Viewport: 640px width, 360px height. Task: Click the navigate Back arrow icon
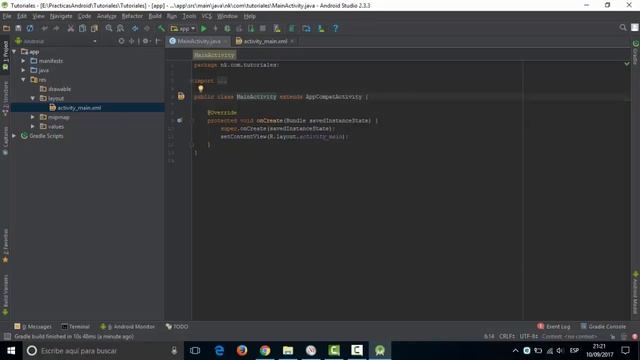[135, 29]
